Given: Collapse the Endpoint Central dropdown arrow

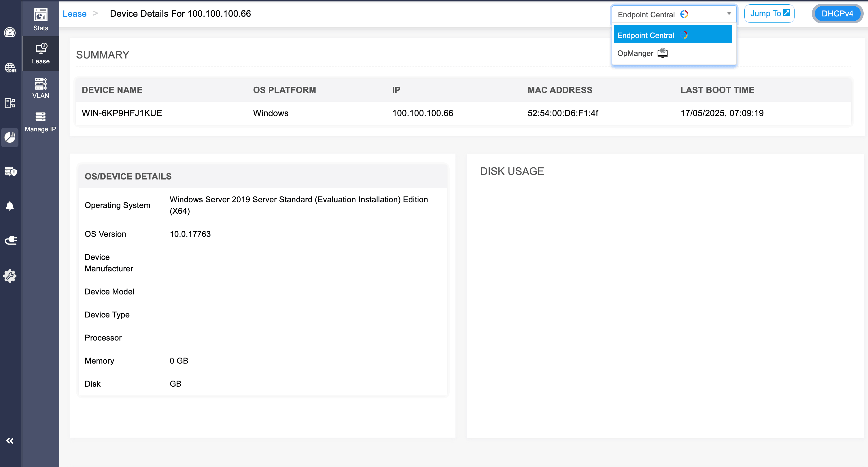Looking at the screenshot, I should tap(729, 14).
